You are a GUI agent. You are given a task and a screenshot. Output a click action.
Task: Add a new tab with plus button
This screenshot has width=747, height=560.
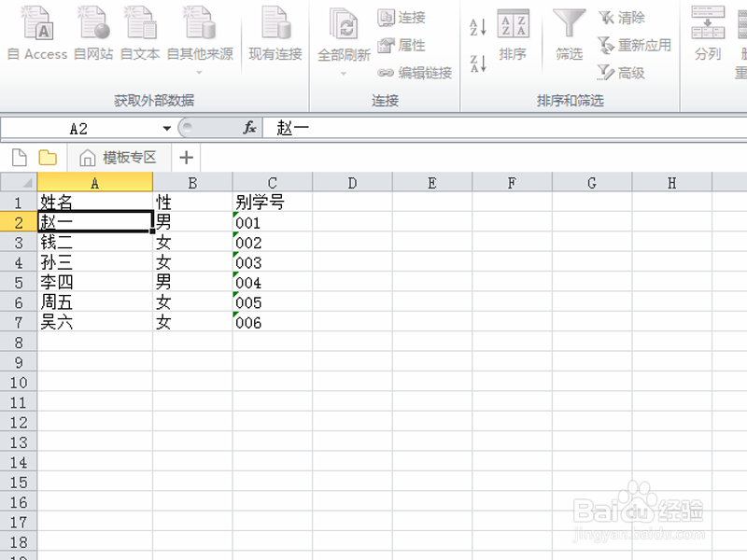click(x=186, y=158)
